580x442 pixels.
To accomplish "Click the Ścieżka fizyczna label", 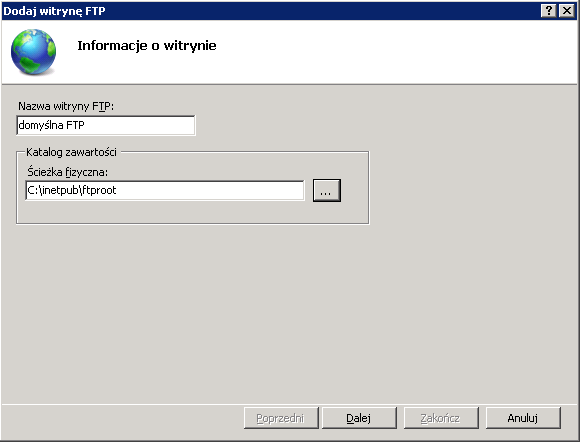I will tap(67, 172).
